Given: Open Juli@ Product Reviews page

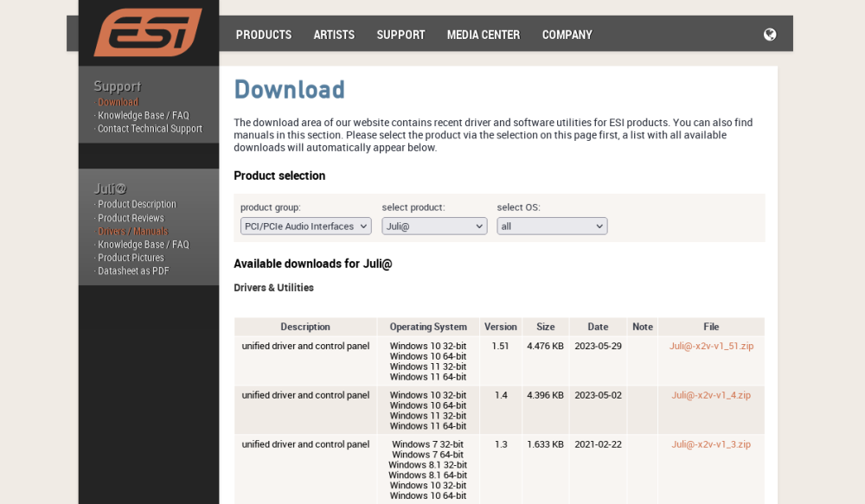Looking at the screenshot, I should pos(131,219).
